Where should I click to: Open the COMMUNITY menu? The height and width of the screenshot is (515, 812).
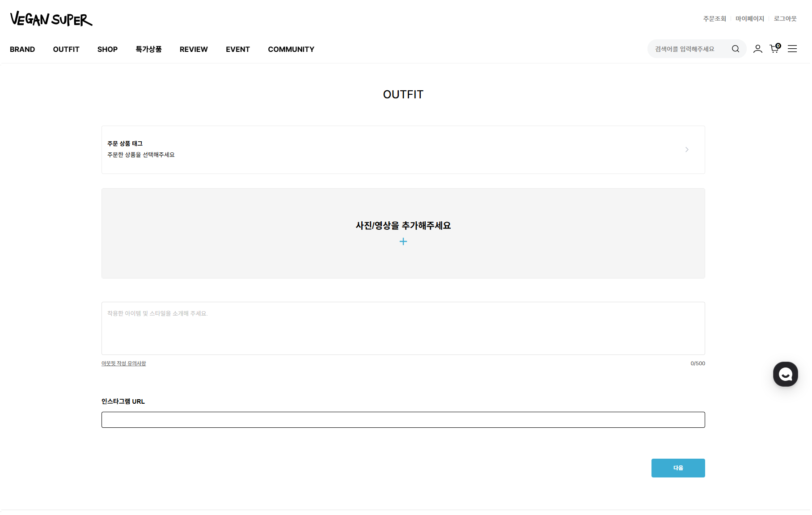point(291,49)
